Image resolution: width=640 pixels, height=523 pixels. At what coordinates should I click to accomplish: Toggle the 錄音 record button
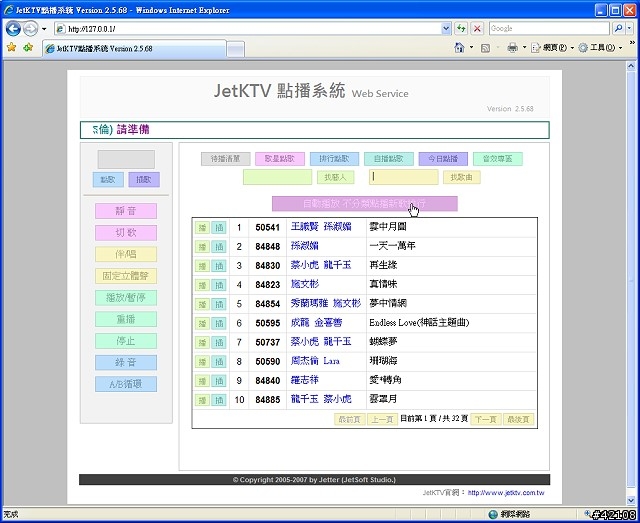pyautogui.click(x=126, y=363)
